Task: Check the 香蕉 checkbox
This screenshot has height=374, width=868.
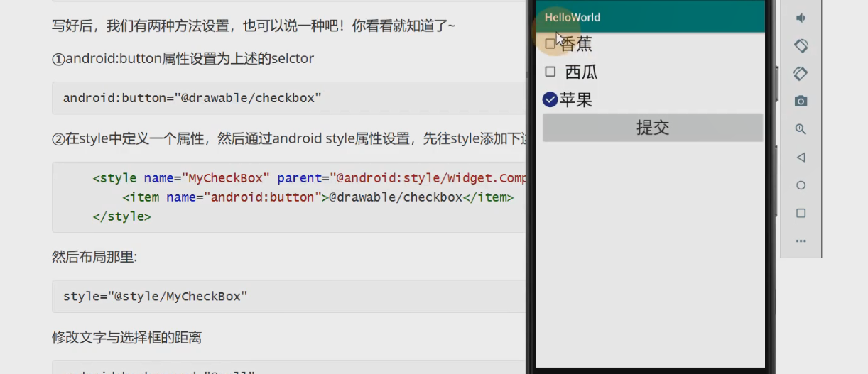Action: pos(550,44)
